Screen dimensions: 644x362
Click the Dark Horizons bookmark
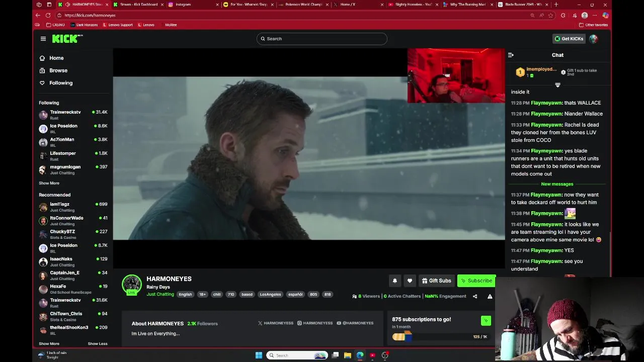(85, 25)
